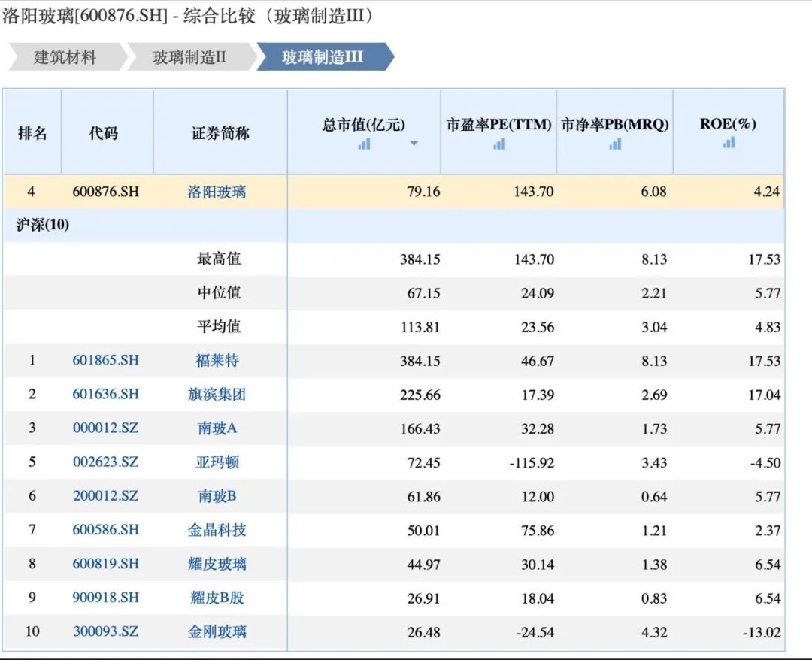The height and width of the screenshot is (660, 812).
Task: Open the 耀皮玻璃 stock link
Action: coord(217,564)
